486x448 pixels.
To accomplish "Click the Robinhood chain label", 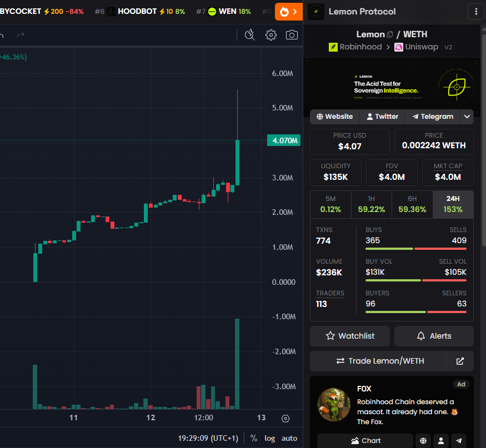I will pyautogui.click(x=361, y=47).
